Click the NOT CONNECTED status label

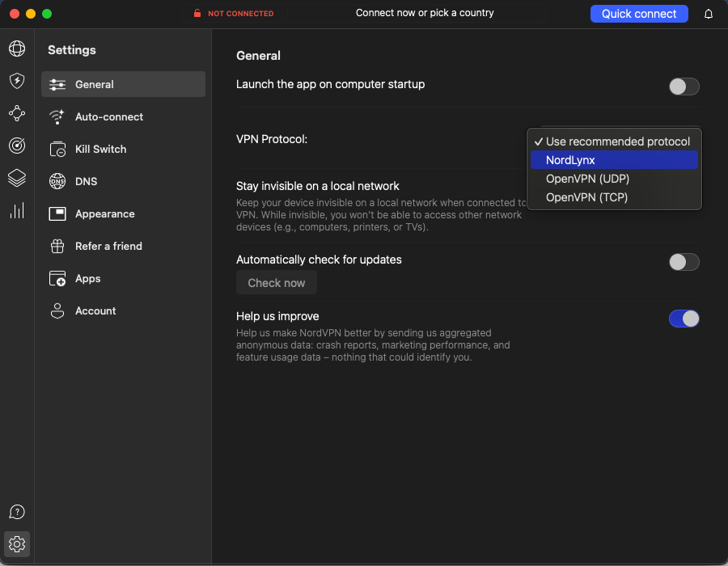240,14
